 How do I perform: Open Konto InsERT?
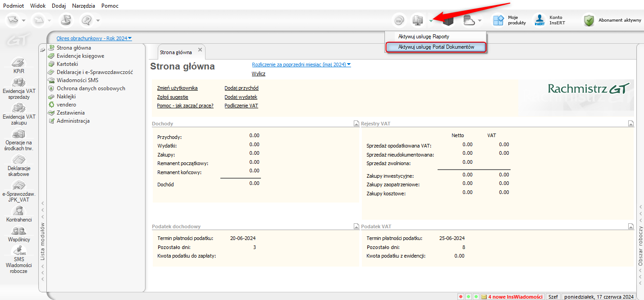click(549, 20)
